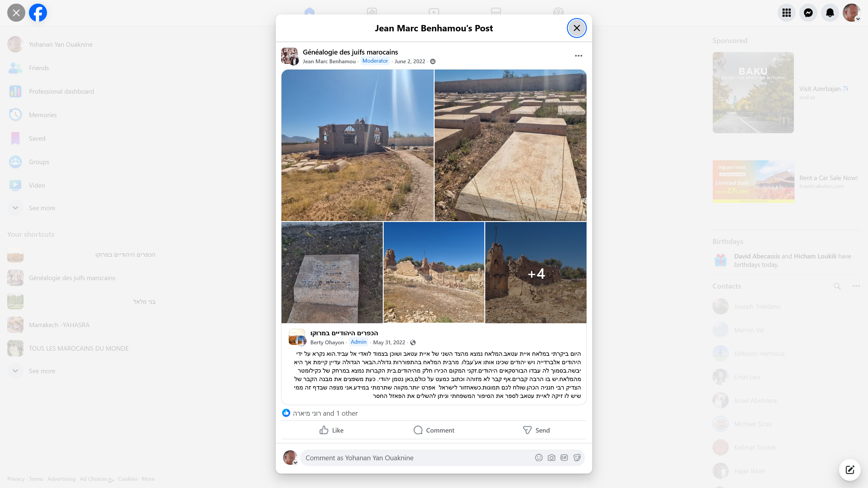868x488 pixels.
Task: Open Video from the sidebar
Action: click(37, 185)
